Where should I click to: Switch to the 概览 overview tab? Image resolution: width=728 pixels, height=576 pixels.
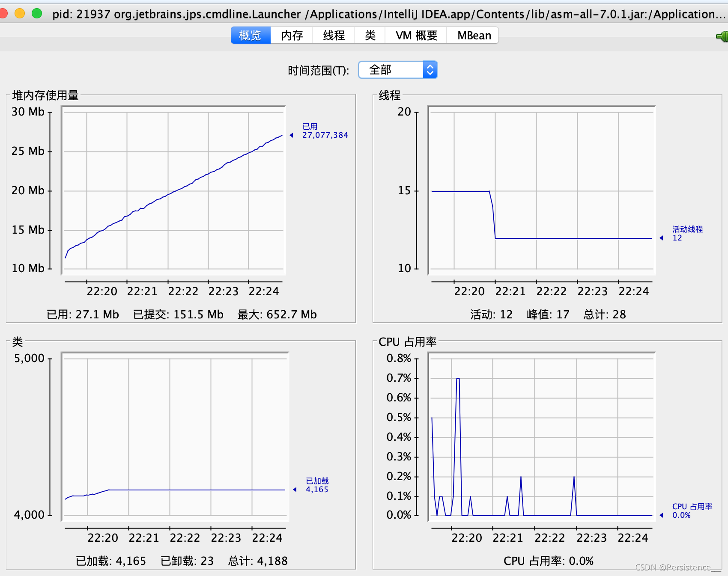pyautogui.click(x=251, y=35)
